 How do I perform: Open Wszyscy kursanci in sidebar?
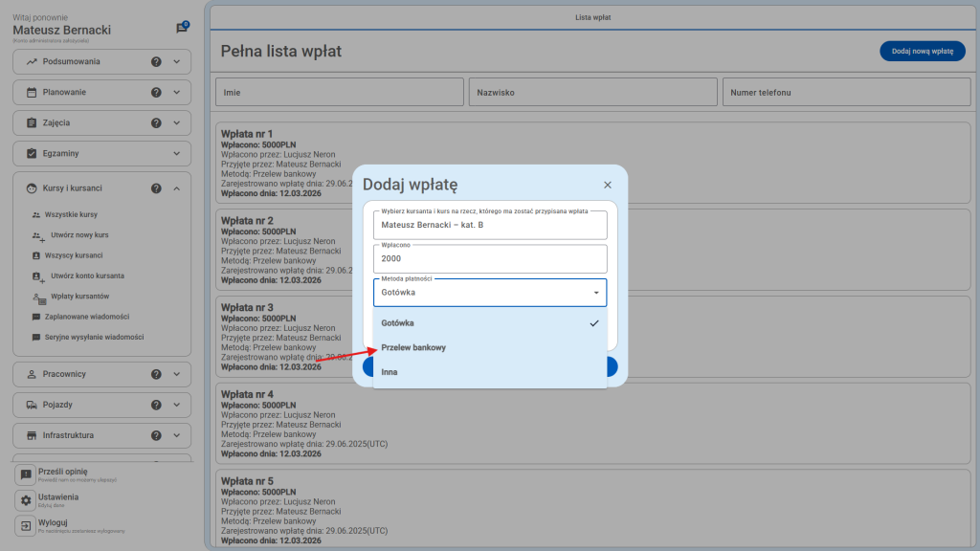pos(74,256)
